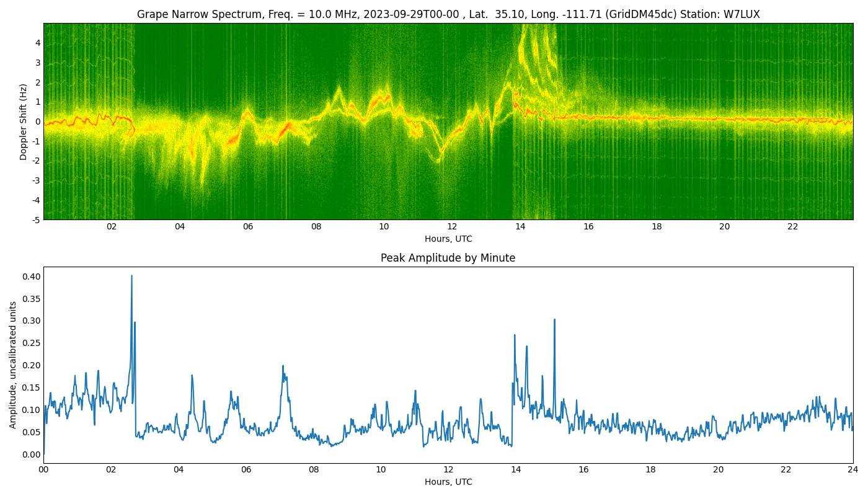Click "Hours, UTC" label under the amplitude plot
The width and height of the screenshot is (868, 496).
pos(448,482)
